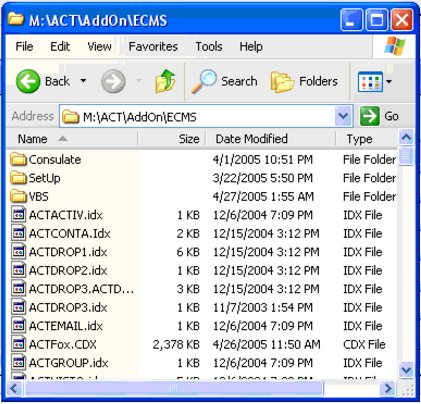Open the Tools menu
Viewport: 421px width, 404px height.
tap(209, 46)
